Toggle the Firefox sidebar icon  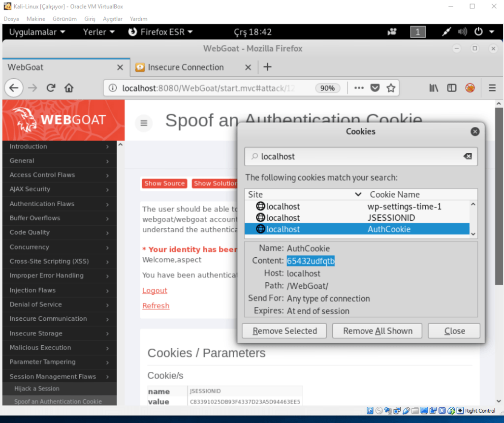tap(452, 88)
